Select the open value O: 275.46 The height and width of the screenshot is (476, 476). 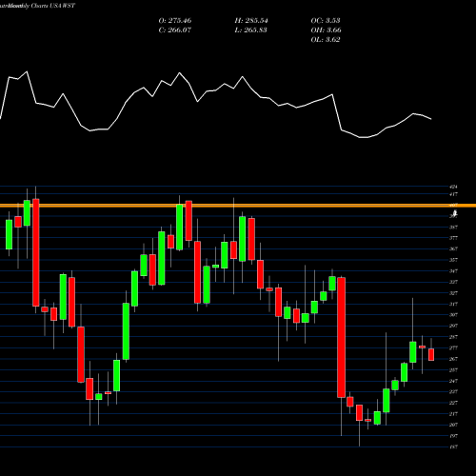point(175,21)
